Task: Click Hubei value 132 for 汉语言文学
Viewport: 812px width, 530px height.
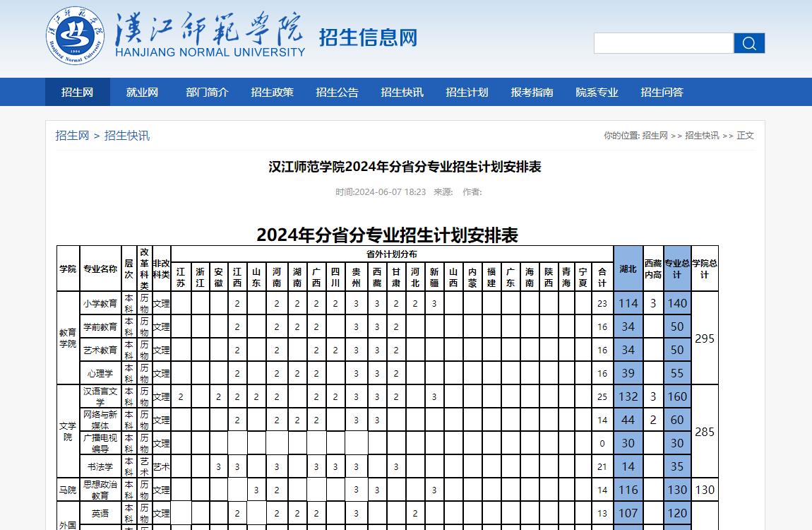Action: [x=628, y=397]
